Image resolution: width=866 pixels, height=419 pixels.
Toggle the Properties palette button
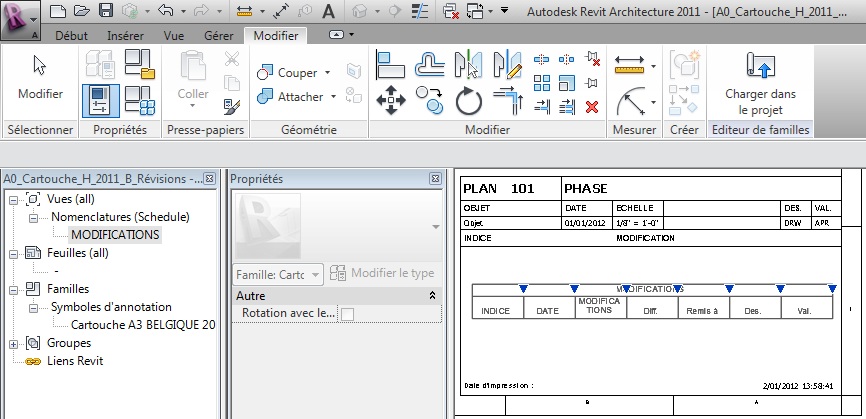coord(101,100)
